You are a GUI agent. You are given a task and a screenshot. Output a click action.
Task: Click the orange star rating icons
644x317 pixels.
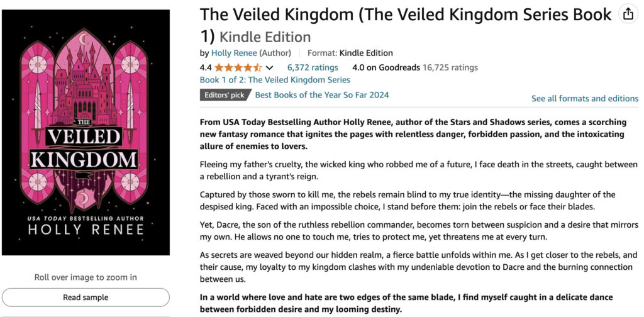pyautogui.click(x=238, y=67)
